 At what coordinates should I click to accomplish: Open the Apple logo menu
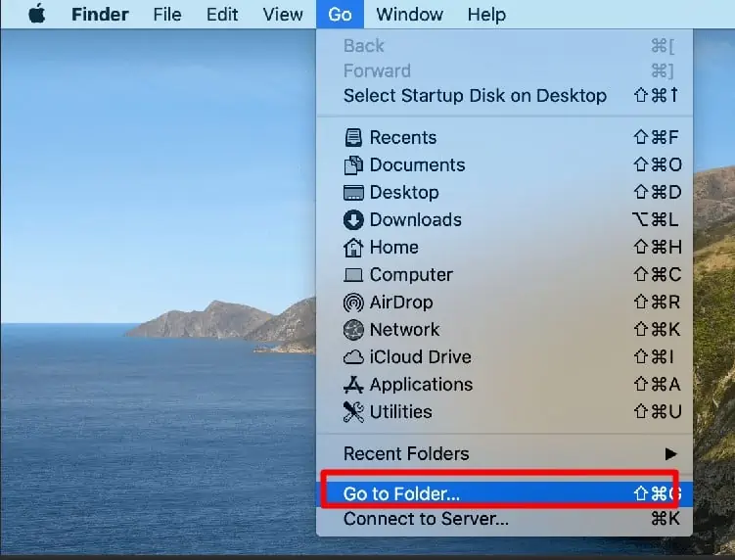[x=36, y=14]
